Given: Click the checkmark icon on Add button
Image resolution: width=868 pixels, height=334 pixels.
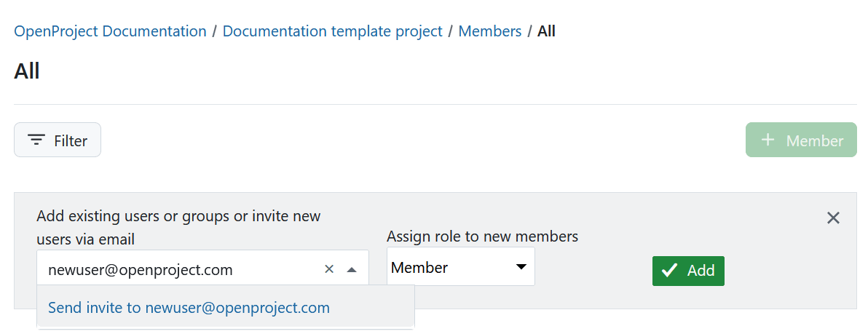Looking at the screenshot, I should [670, 271].
